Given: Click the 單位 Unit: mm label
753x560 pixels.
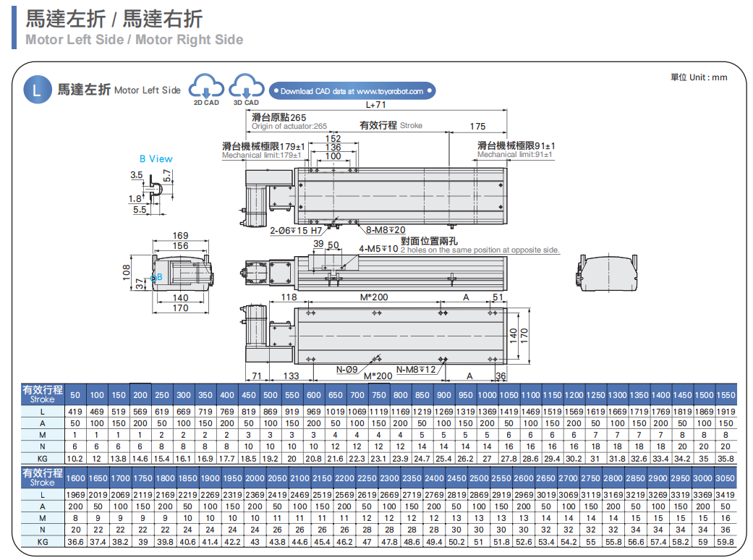Looking at the screenshot, I should 698,77.
